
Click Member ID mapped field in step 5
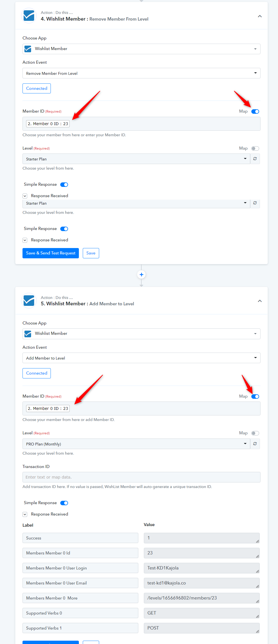[x=141, y=408]
